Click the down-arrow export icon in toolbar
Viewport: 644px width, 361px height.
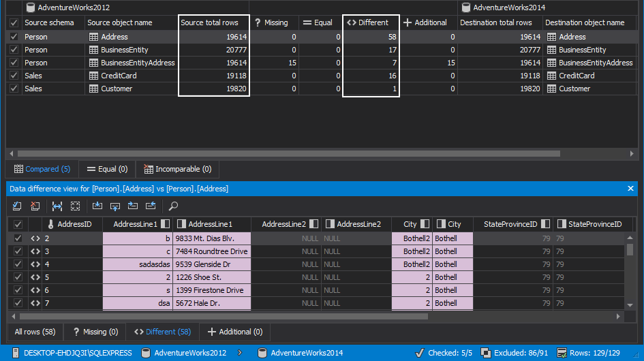(x=97, y=206)
